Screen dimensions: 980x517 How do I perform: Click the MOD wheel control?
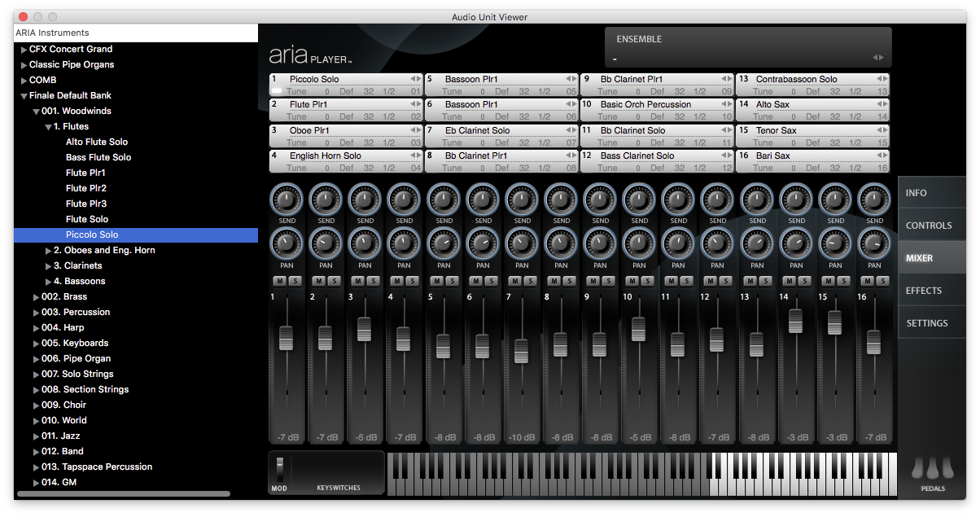(x=280, y=469)
